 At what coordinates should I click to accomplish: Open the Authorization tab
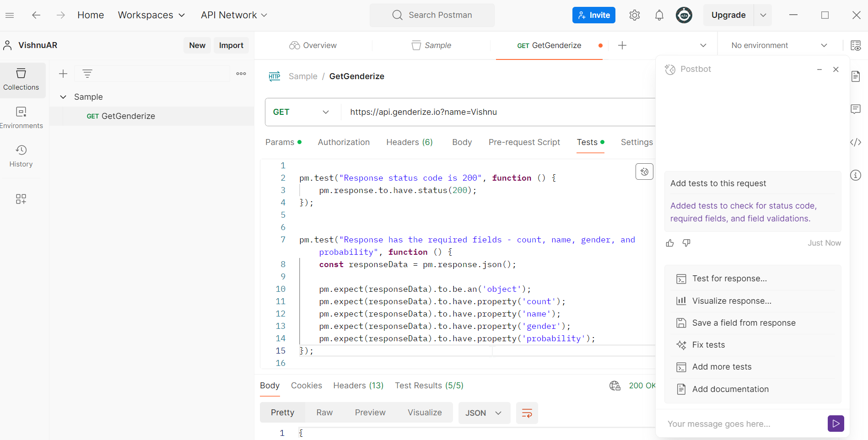[344, 142]
